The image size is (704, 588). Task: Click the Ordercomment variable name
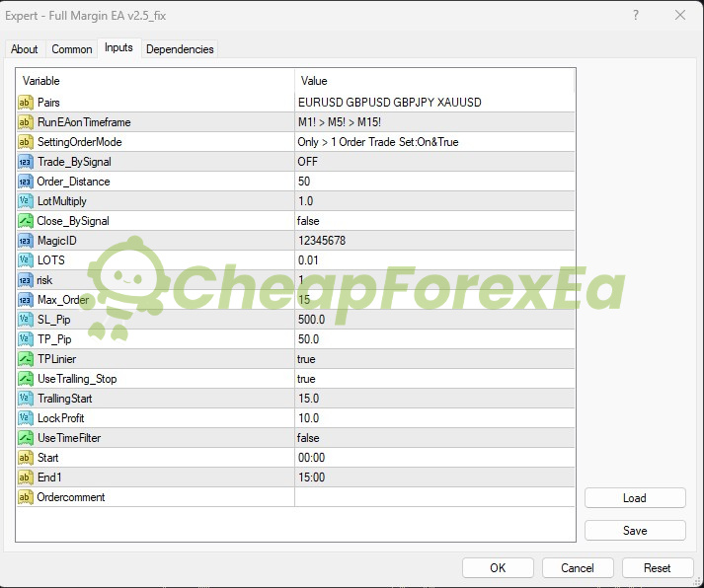[71, 497]
